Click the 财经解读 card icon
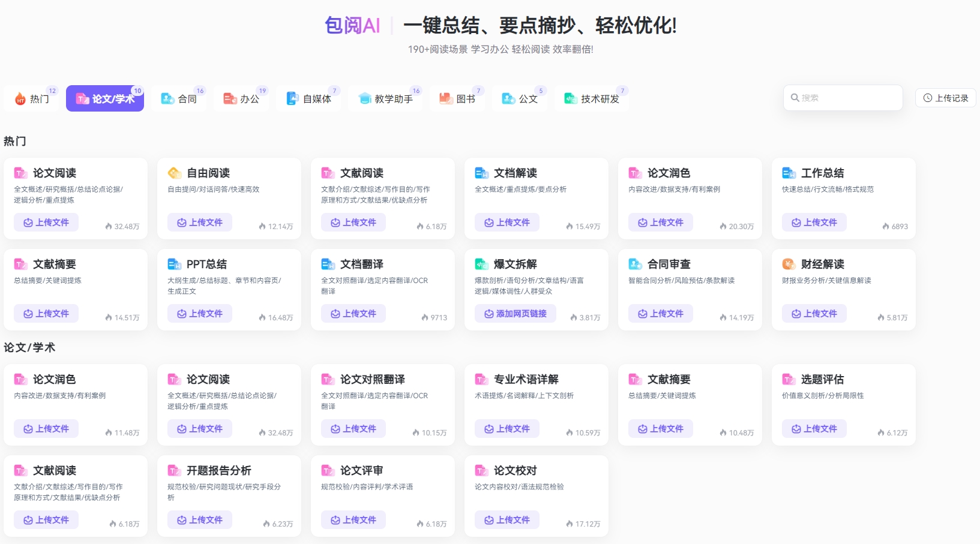The height and width of the screenshot is (544, 980). click(x=789, y=265)
